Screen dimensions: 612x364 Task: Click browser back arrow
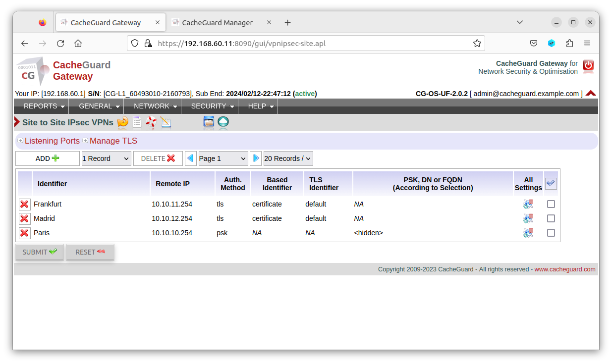(x=25, y=44)
